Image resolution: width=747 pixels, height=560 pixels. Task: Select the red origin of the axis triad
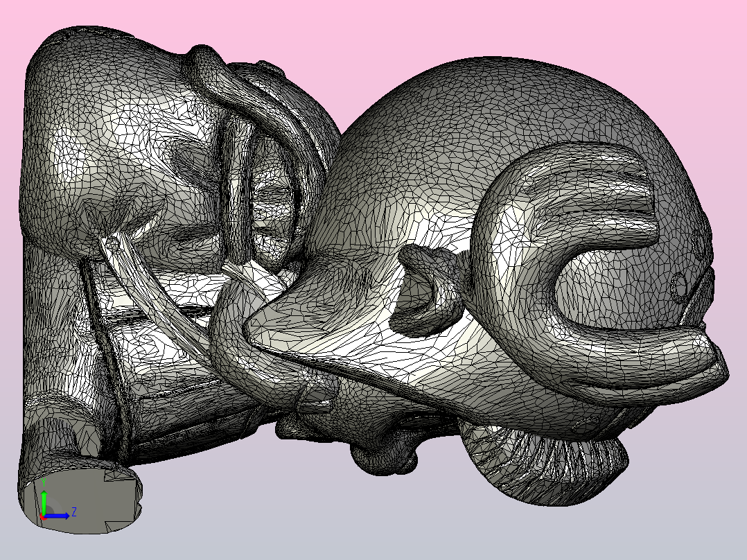click(x=43, y=516)
